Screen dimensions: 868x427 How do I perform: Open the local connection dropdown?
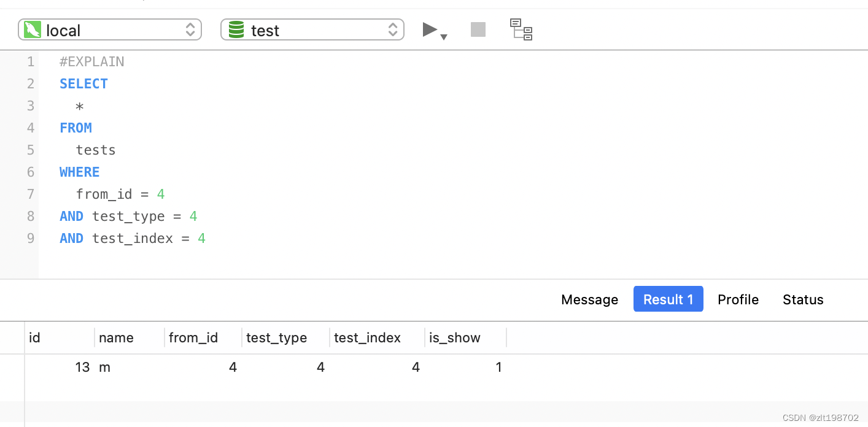coord(190,29)
